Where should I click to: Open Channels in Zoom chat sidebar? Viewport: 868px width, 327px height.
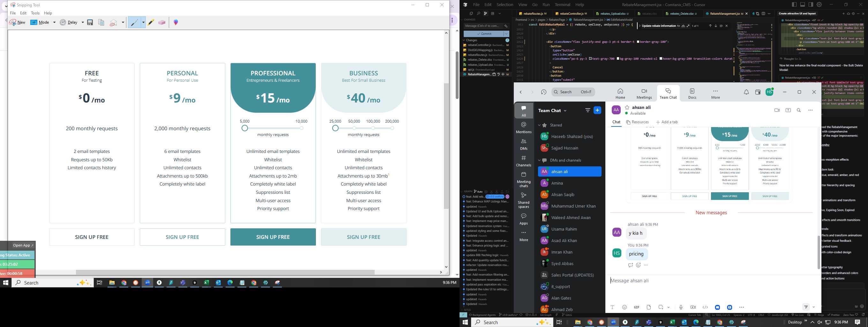coord(524,161)
